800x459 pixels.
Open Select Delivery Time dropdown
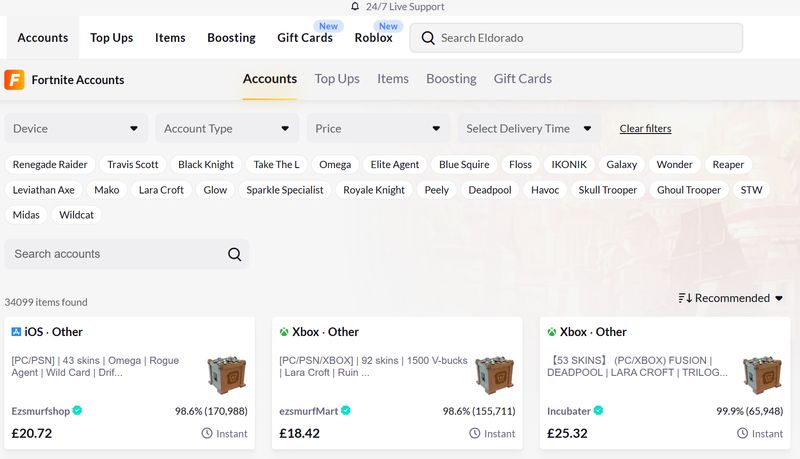[x=529, y=129]
